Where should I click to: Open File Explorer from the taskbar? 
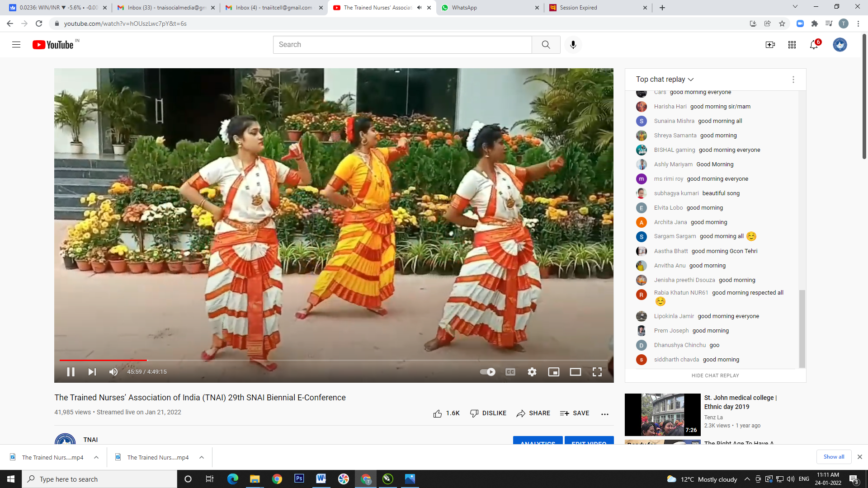[255, 479]
